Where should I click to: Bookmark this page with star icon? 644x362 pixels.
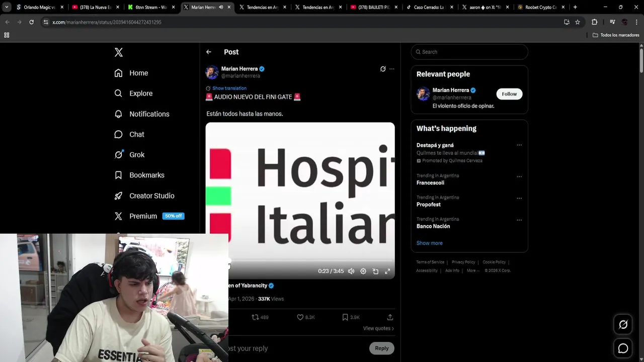pyautogui.click(x=578, y=22)
